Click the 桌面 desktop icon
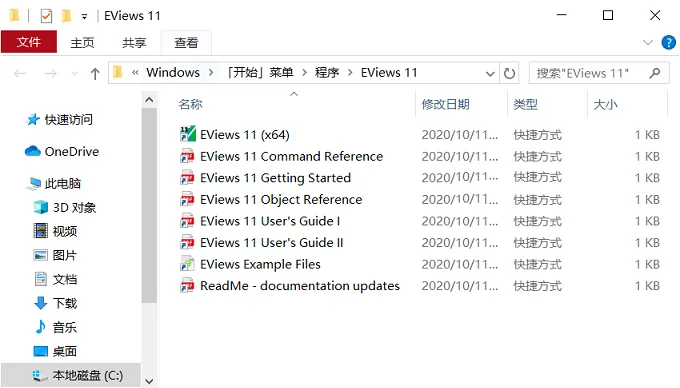Screen dimensions: 680x388 [41, 351]
